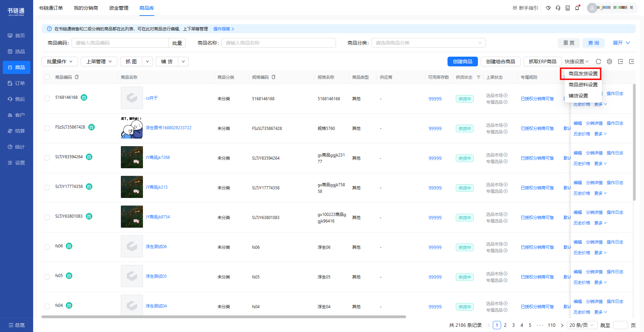Switch to the 我的分销商 tab

86,8
